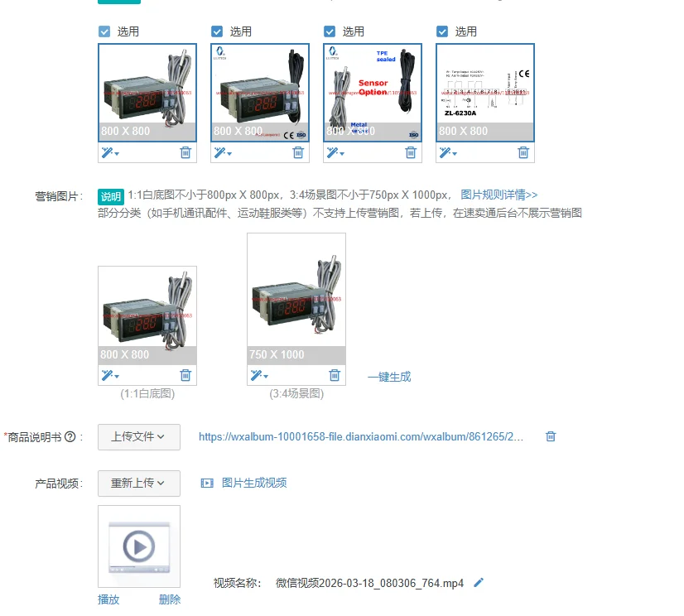
Task: Open edit wand menu on ZL-6230A image
Action: (447, 152)
